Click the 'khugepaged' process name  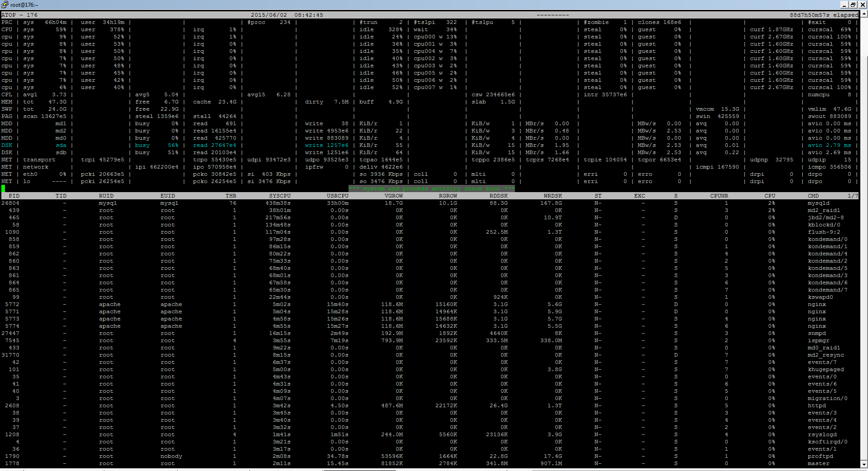coord(826,369)
